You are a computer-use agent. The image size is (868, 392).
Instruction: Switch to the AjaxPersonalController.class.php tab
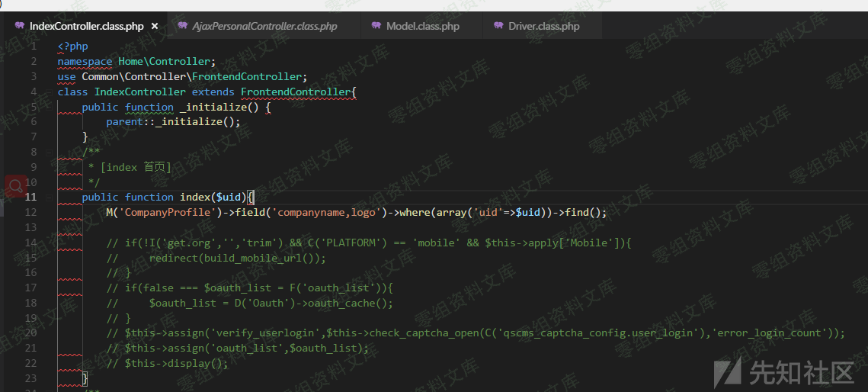click(x=264, y=26)
